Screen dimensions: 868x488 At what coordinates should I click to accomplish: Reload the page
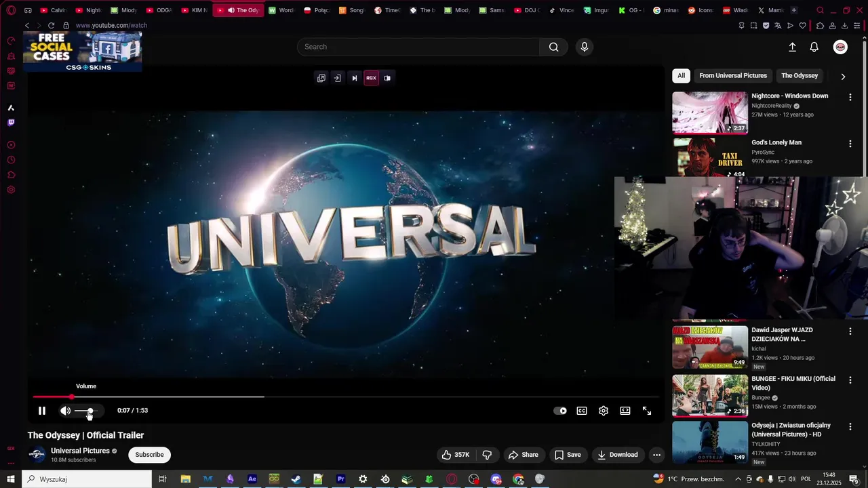(51, 25)
